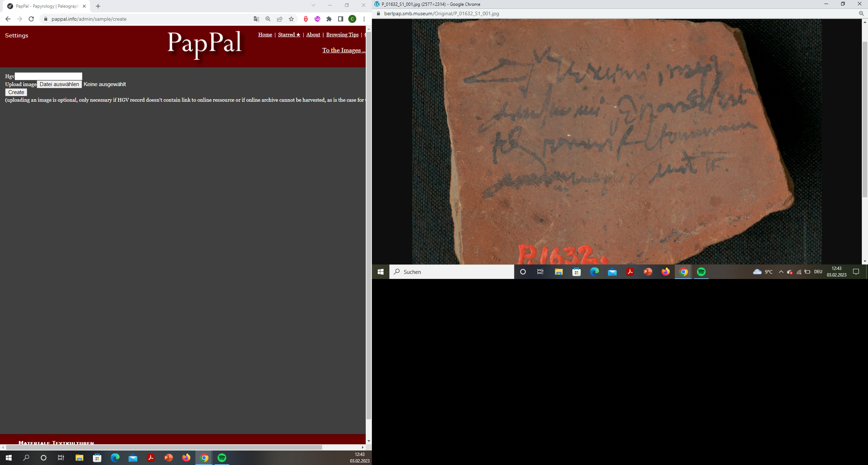
Task: Open Mail app in bottom taskbar
Action: pyautogui.click(x=133, y=458)
